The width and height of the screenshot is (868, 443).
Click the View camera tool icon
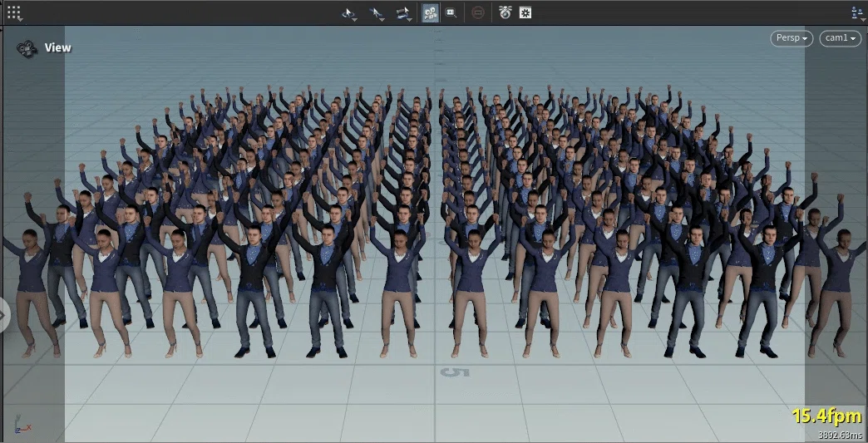pos(27,48)
